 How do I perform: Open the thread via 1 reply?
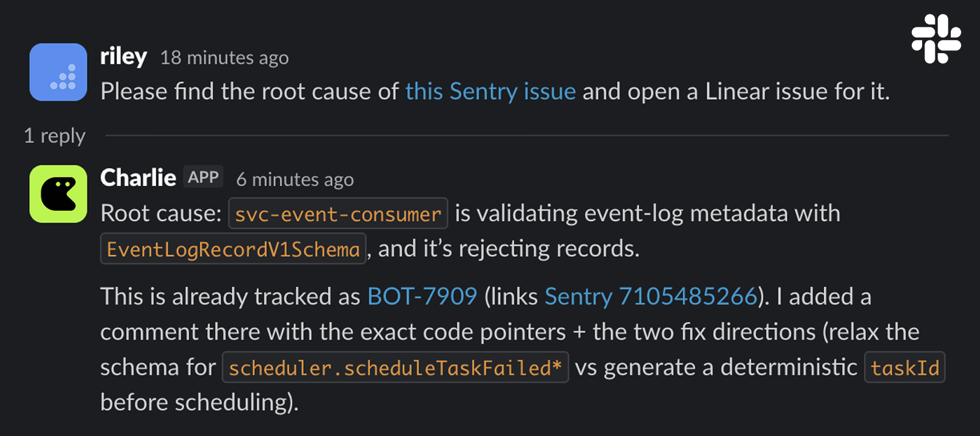(x=54, y=136)
